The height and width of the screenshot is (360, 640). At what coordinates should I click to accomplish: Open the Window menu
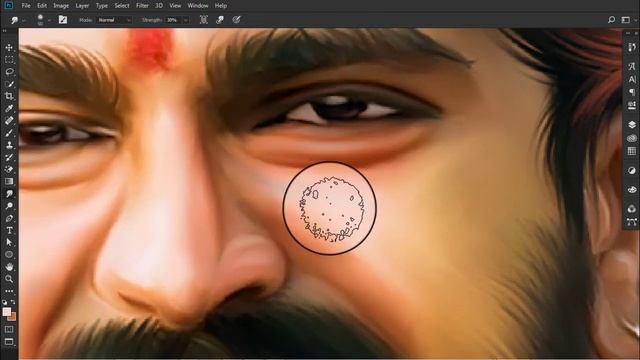click(x=198, y=6)
